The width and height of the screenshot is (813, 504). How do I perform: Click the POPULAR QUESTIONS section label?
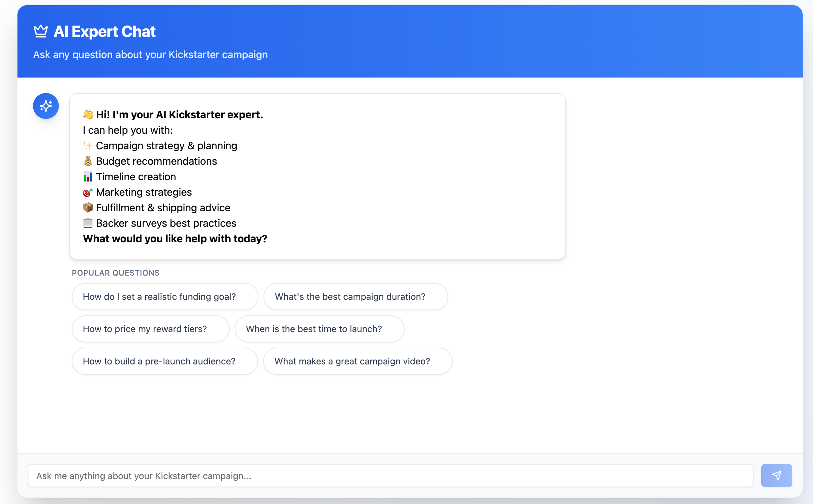(x=115, y=273)
